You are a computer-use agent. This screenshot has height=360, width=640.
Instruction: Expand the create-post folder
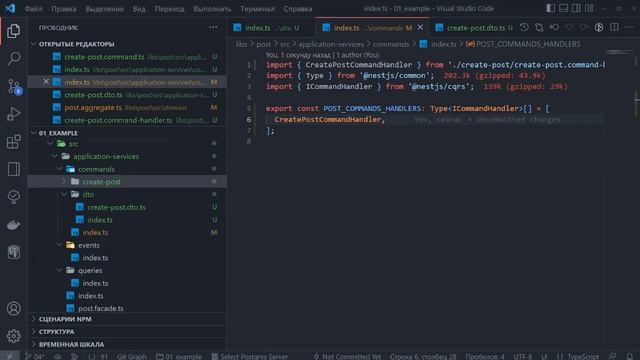pyautogui.click(x=64, y=182)
